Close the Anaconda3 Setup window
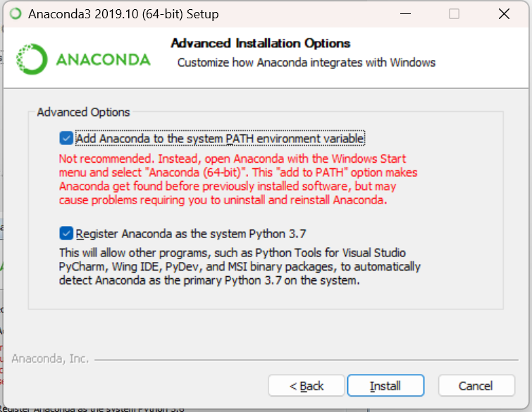 coord(504,14)
